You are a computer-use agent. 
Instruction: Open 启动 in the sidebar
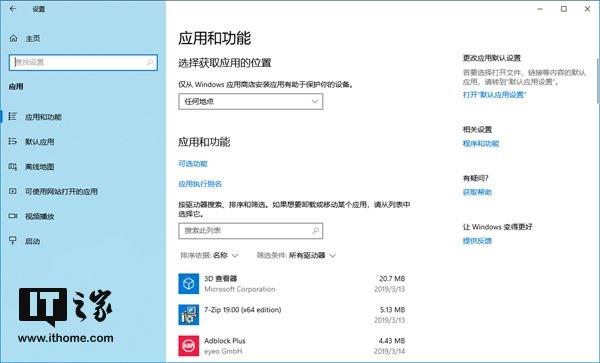[x=33, y=241]
